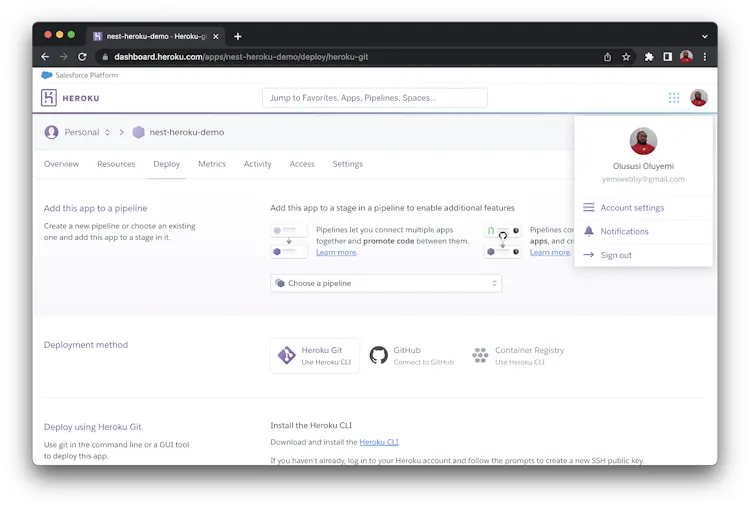Click the browser address bar URL
The height and width of the screenshot is (508, 750).
241,57
